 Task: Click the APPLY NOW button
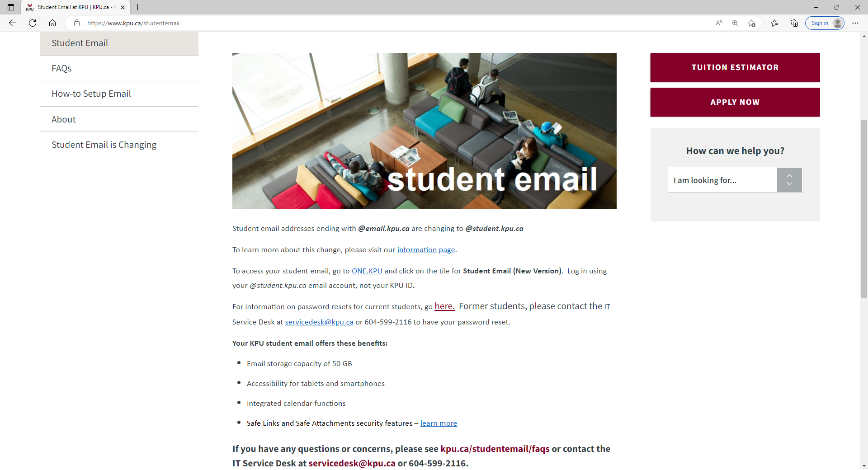[x=735, y=102]
